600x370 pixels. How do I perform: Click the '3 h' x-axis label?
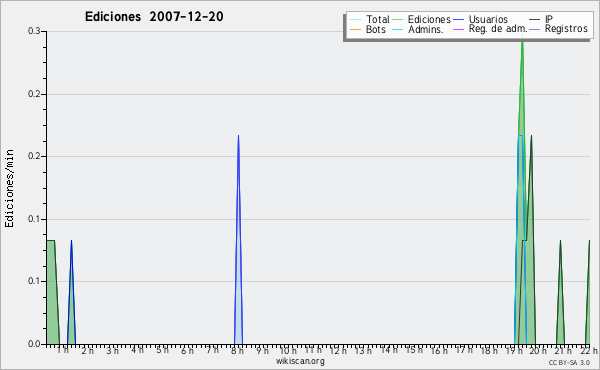pyautogui.click(x=112, y=350)
